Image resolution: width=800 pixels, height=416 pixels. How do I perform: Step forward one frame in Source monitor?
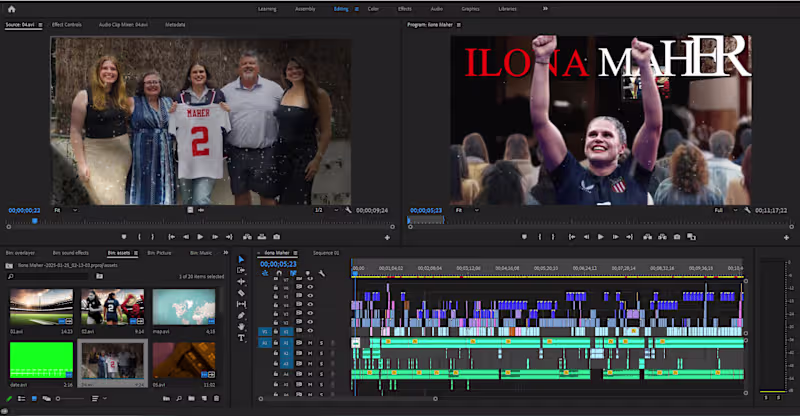215,237
